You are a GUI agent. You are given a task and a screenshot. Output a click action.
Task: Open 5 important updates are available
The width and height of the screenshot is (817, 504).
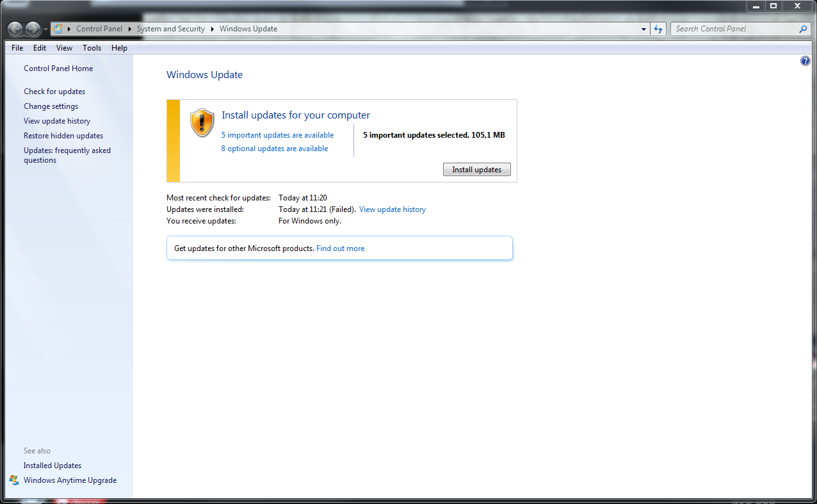[x=278, y=135]
